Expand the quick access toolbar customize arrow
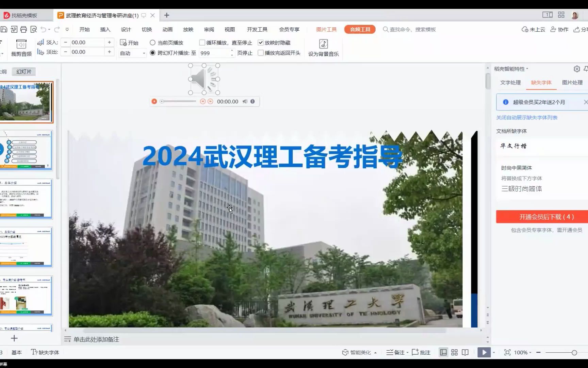The image size is (588, 368). pos(67,29)
